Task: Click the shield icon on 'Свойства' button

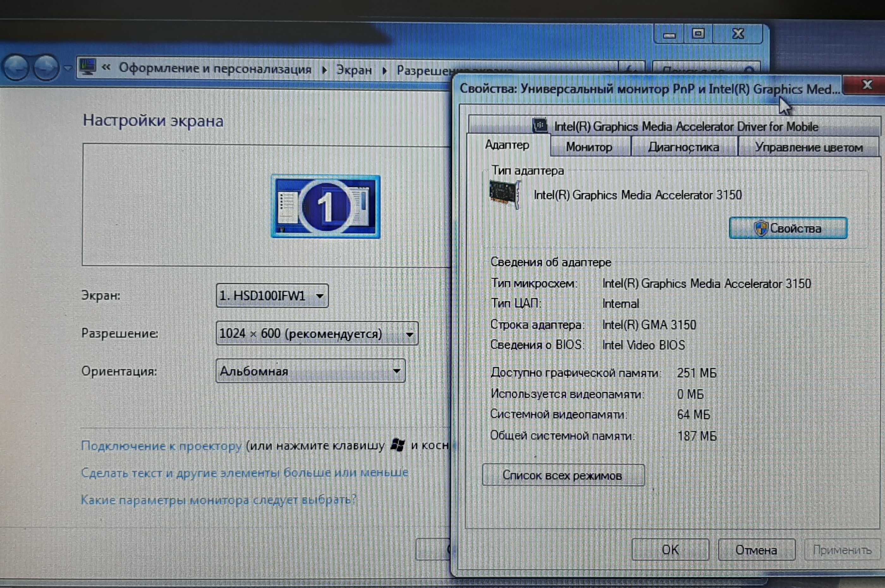Action: click(761, 228)
